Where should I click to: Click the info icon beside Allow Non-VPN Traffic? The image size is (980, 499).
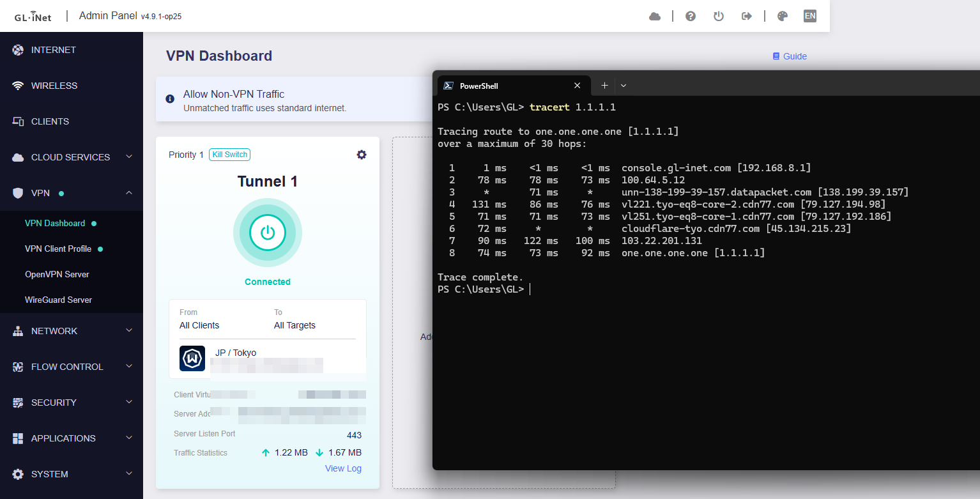(x=170, y=99)
